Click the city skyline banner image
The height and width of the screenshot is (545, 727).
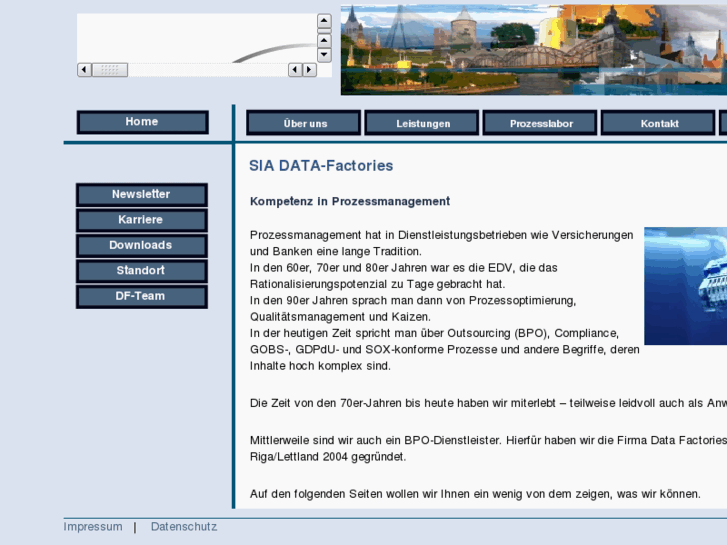pyautogui.click(x=534, y=50)
